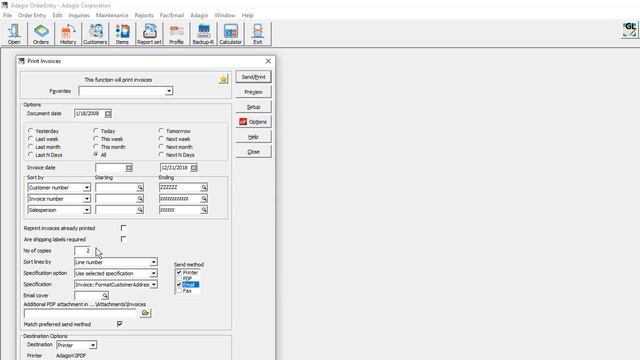
Task: Enable Are shipping labels required checkbox
Action: [x=123, y=239]
